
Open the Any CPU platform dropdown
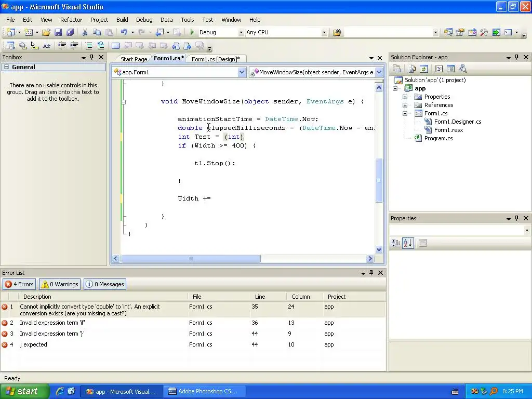click(x=324, y=33)
